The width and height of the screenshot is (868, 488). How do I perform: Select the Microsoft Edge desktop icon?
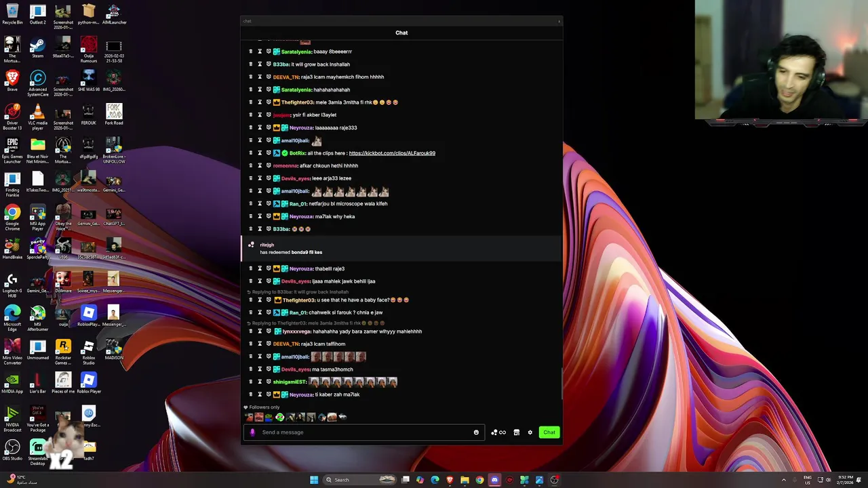[x=12, y=318]
